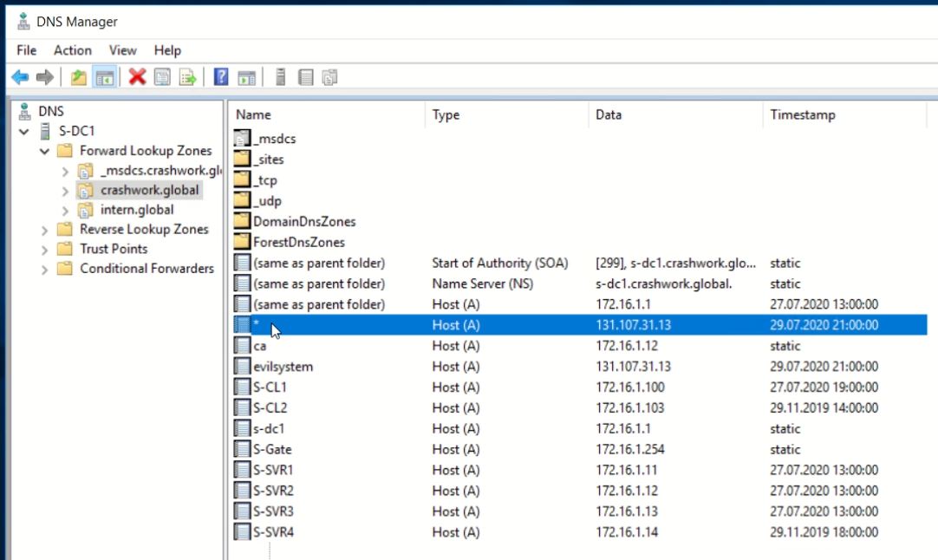Click evilsystem's 131.107.31.13 data cell
The height and width of the screenshot is (560, 938).
(634, 366)
